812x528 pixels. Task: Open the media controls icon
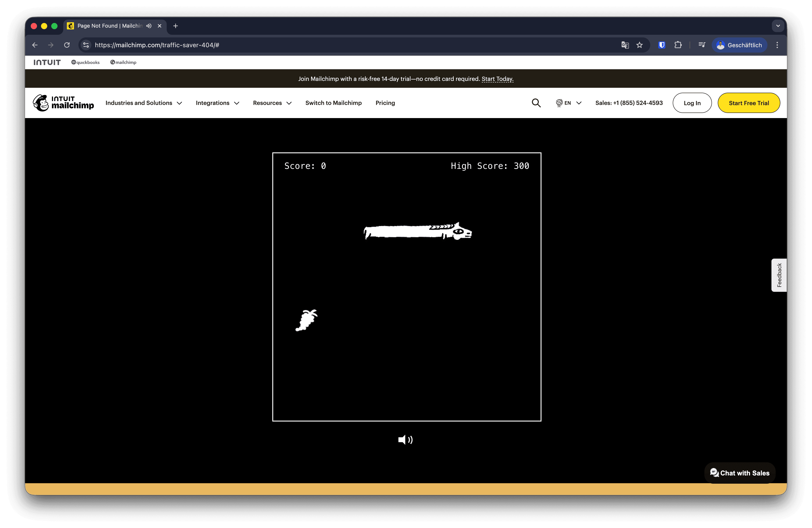click(x=701, y=45)
